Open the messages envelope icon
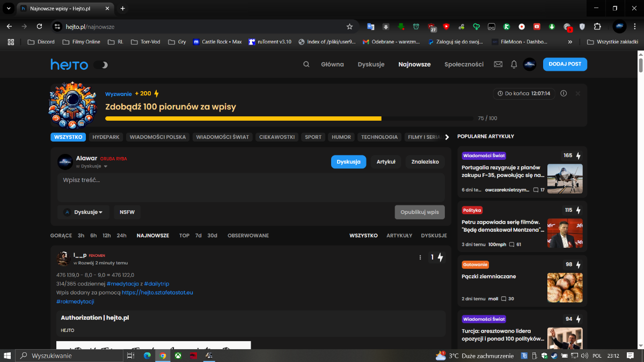The height and width of the screenshot is (362, 644). (498, 64)
